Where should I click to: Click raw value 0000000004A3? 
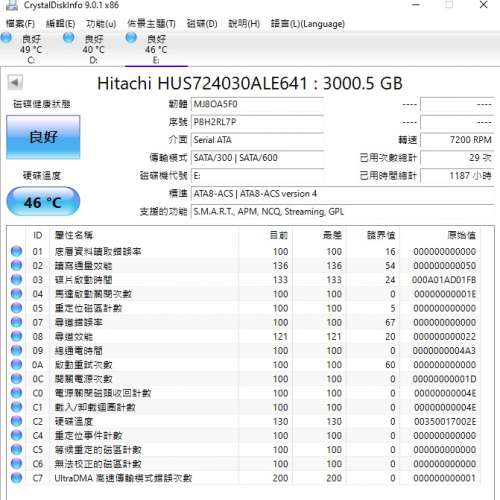[444, 351]
